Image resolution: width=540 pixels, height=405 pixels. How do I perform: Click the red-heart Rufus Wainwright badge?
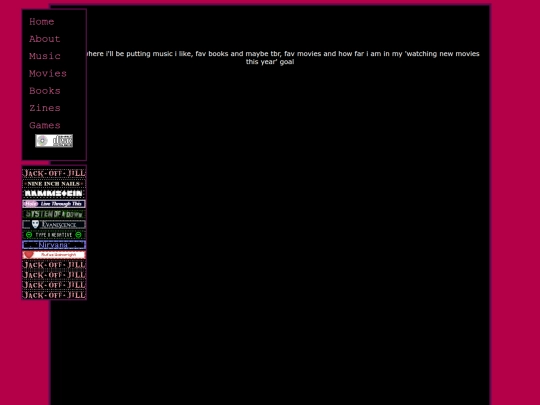point(54,255)
